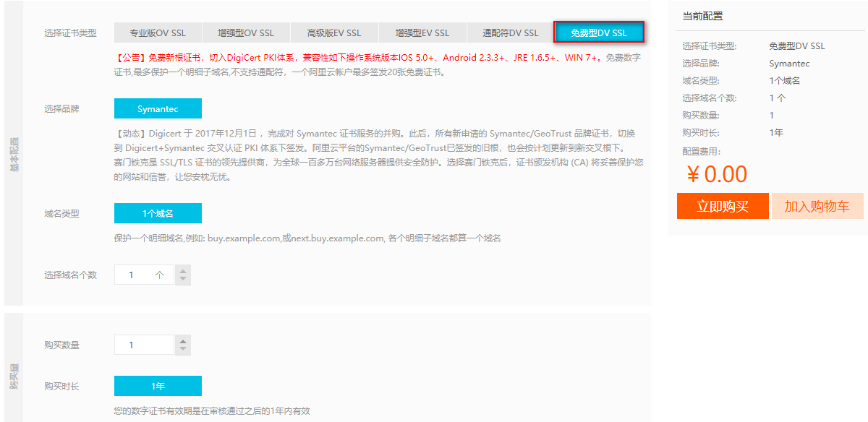Select the 1个域名 domain type option
The height and width of the screenshot is (422, 868).
coord(158,213)
